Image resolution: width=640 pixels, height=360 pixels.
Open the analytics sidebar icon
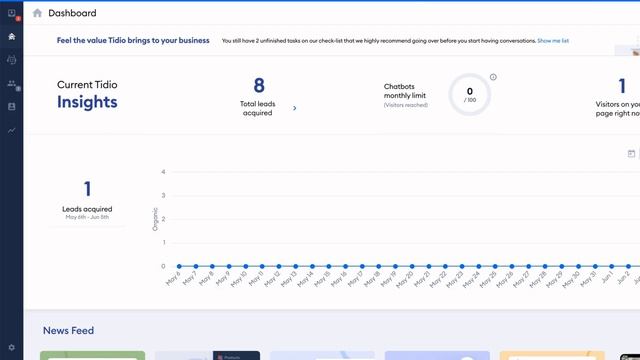coord(12,130)
